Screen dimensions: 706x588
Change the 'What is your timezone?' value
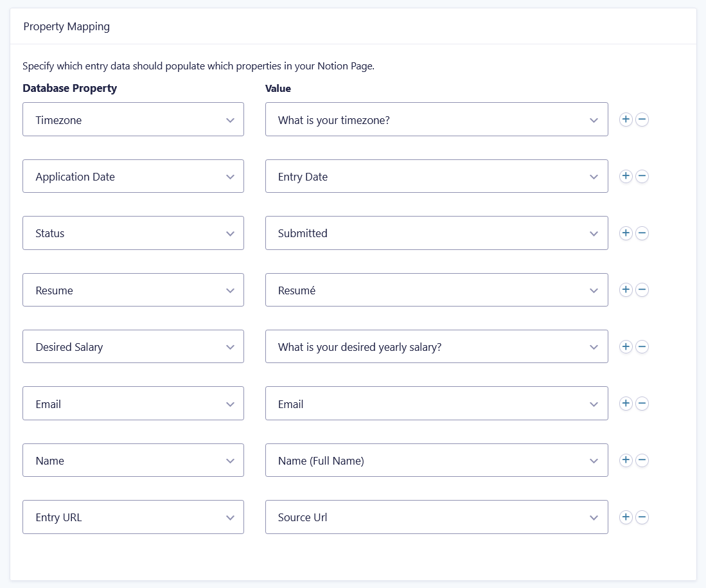tap(437, 120)
